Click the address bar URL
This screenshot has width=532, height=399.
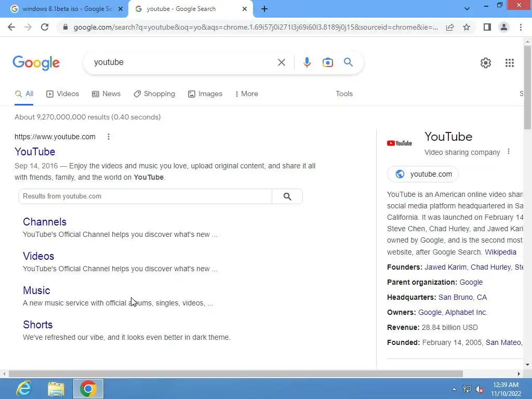[x=256, y=27]
